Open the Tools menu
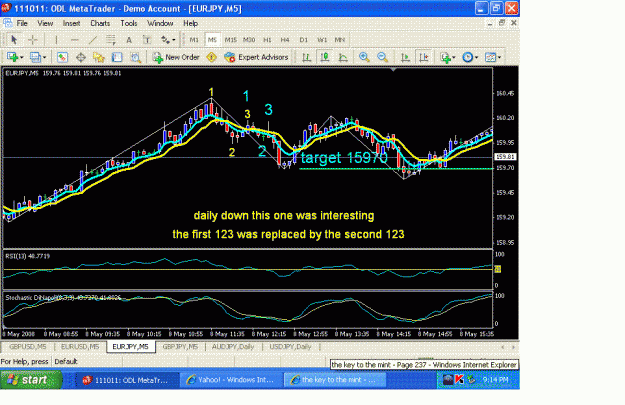Viewport: 625px width, 405px height. point(129,23)
